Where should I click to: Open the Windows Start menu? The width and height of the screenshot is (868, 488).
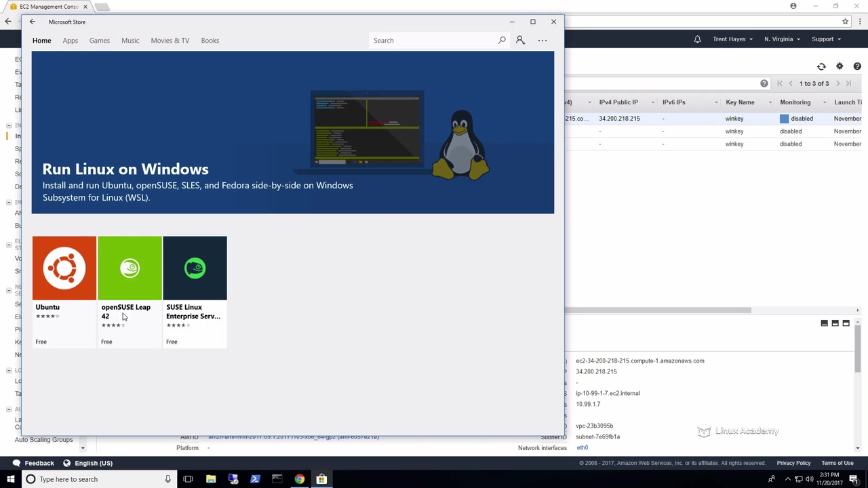pyautogui.click(x=10, y=479)
